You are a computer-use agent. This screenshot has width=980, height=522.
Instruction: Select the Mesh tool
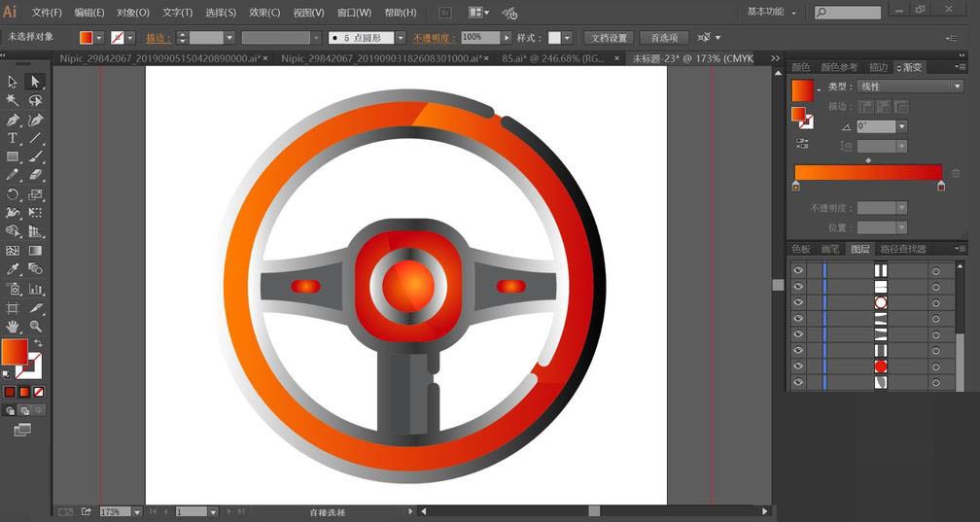click(x=13, y=251)
